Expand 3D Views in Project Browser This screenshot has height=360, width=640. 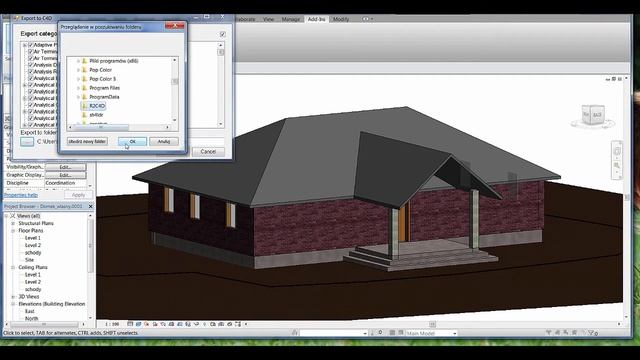(x=13, y=297)
